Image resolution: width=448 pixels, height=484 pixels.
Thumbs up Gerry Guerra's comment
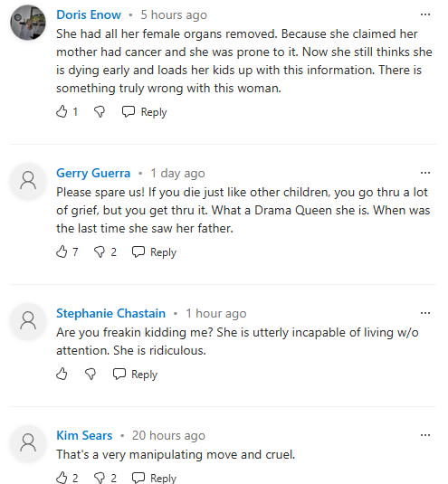62,251
